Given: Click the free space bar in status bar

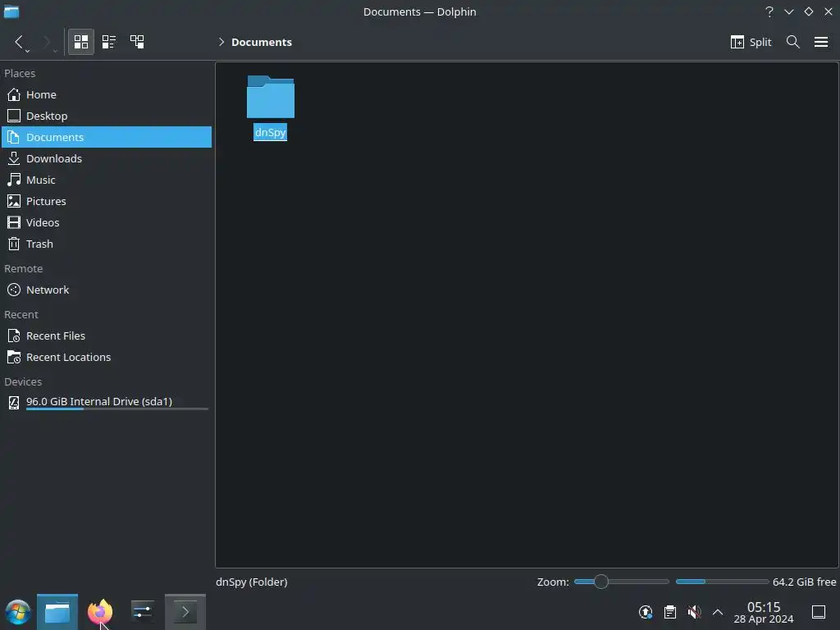Looking at the screenshot, I should 722,582.
